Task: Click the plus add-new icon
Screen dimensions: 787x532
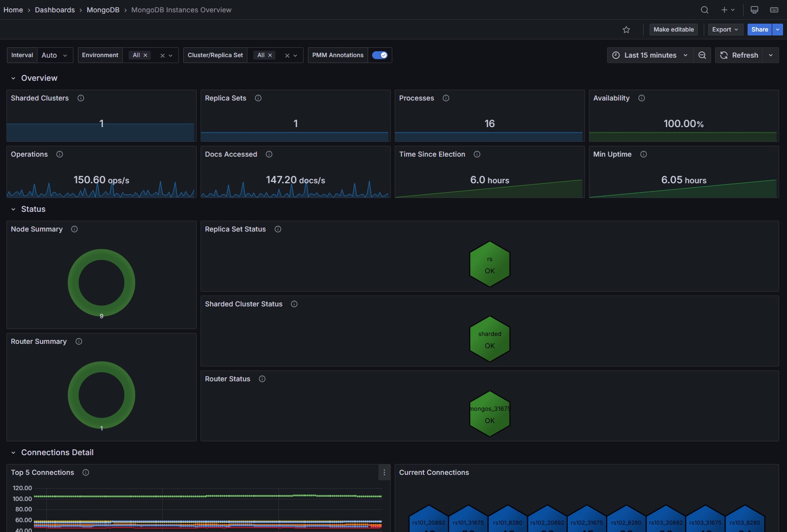Action: pos(728,10)
